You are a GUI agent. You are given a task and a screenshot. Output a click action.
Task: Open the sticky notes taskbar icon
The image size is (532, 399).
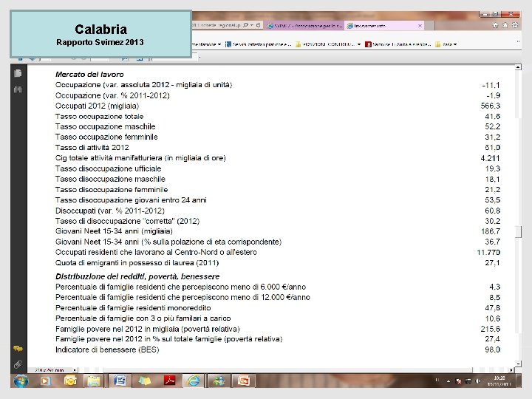click(x=145, y=381)
